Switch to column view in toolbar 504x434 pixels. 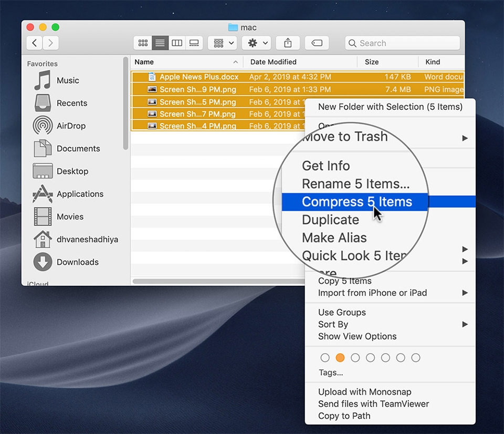(177, 43)
